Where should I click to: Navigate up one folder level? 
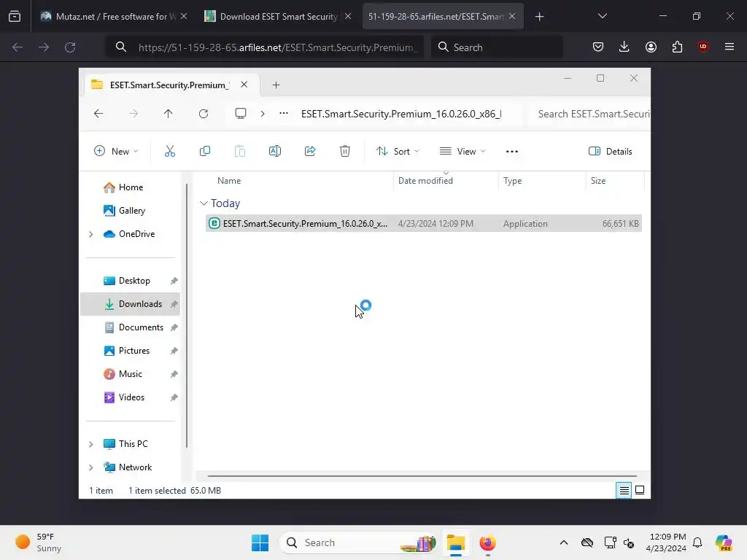coord(169,113)
